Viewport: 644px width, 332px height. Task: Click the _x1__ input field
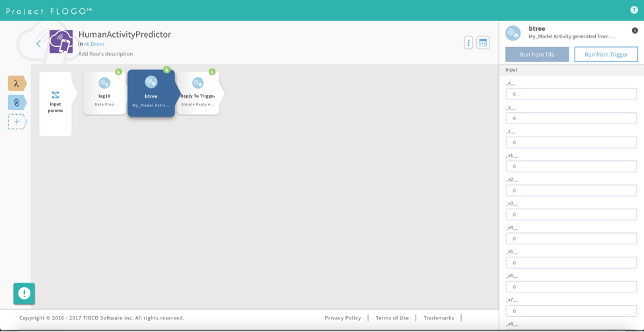[x=571, y=166]
